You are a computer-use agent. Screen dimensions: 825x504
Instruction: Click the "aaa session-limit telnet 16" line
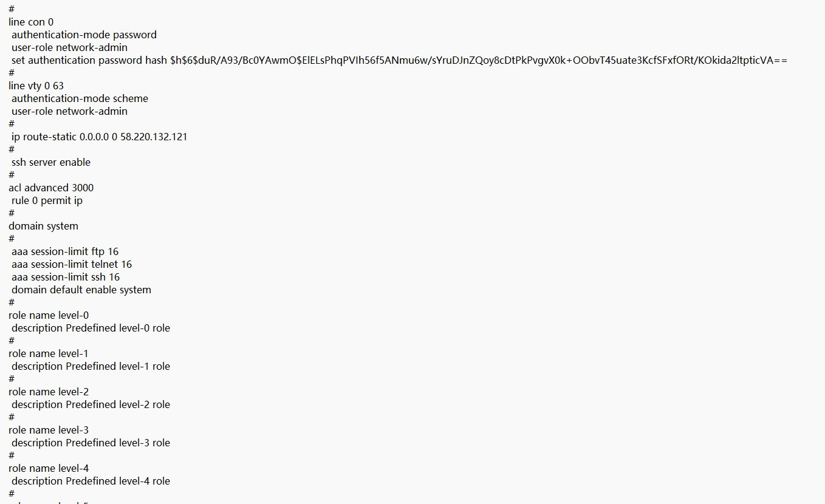point(72,264)
